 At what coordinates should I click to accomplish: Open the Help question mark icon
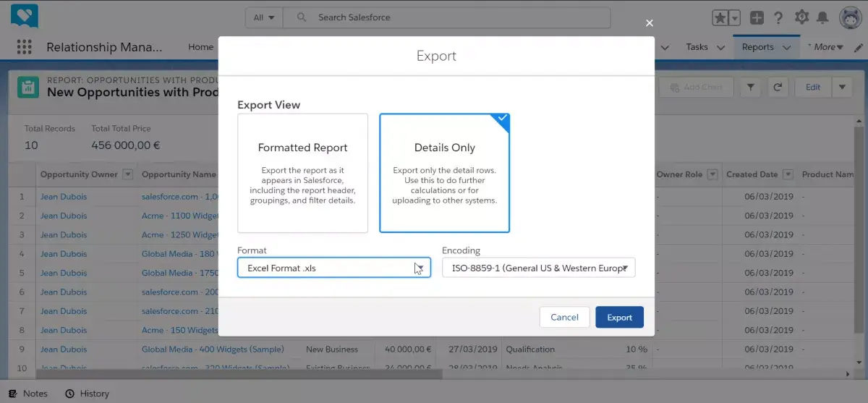pyautogui.click(x=778, y=18)
